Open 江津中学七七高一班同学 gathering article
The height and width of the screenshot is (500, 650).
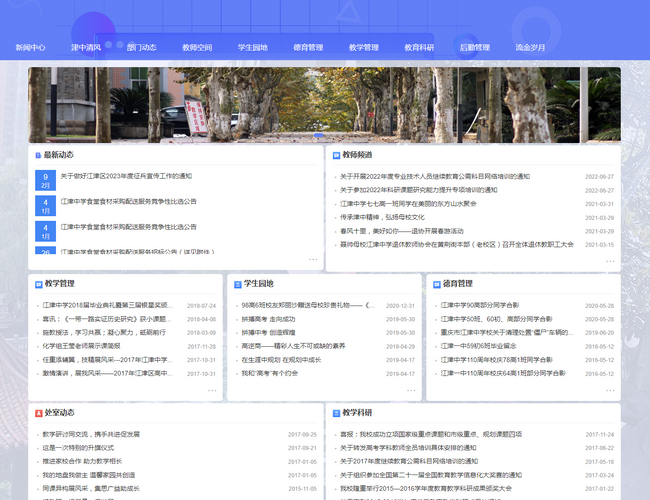(x=408, y=204)
